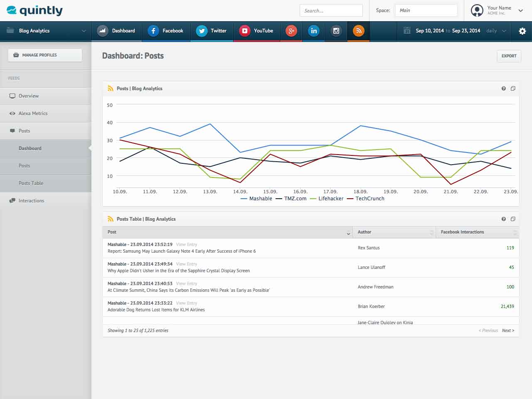Click View Entry for Climate Summit post

pyautogui.click(x=187, y=283)
